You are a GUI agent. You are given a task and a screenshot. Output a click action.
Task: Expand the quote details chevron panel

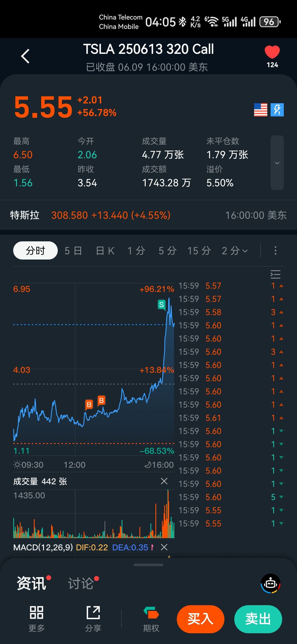coord(277,163)
